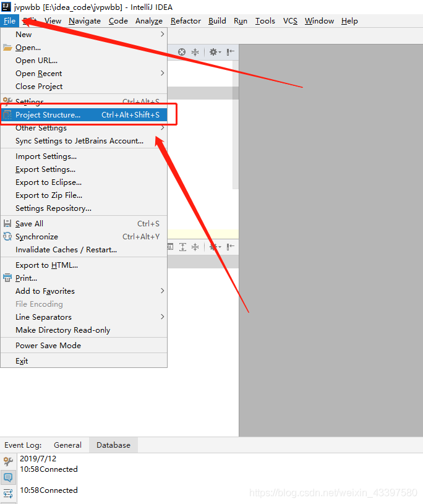The height and width of the screenshot is (504, 423).
Task: Collapse all in the upper tool panel
Action: (x=195, y=52)
